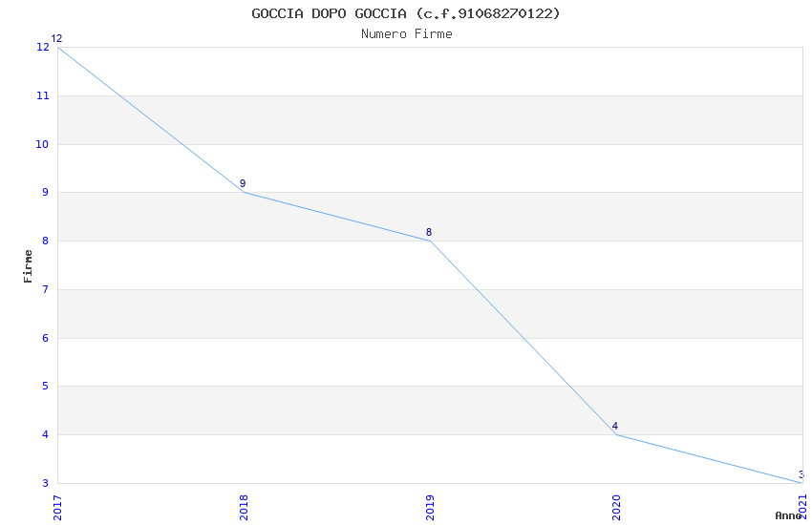Screen dimensions: 812x525
Task: Click the y-axis tick value 10
Action: click(x=42, y=144)
